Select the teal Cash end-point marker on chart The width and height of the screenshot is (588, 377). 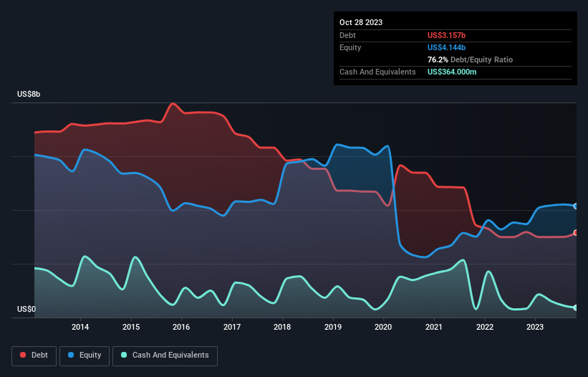(576, 307)
